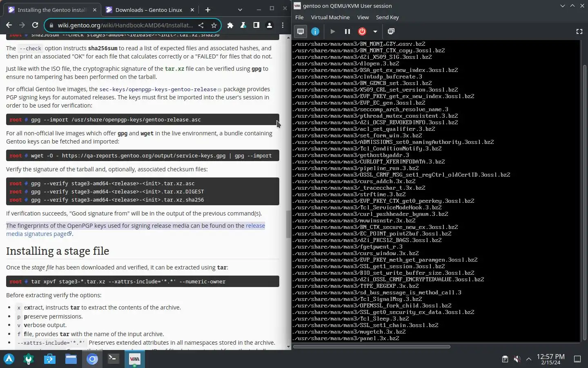Open the tab search dropdown arrow
The height and width of the screenshot is (368, 588).
point(240,10)
